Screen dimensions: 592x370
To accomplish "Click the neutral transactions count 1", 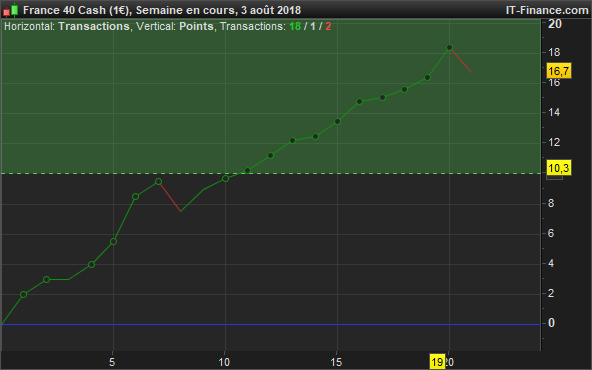I will click(x=313, y=26).
